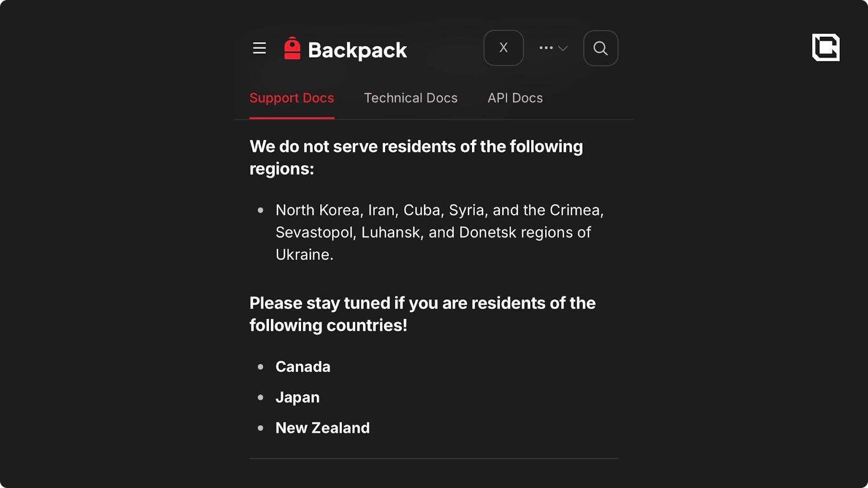Click the Backpack wordmark text
Viewport: 868px width, 488px height.
357,50
